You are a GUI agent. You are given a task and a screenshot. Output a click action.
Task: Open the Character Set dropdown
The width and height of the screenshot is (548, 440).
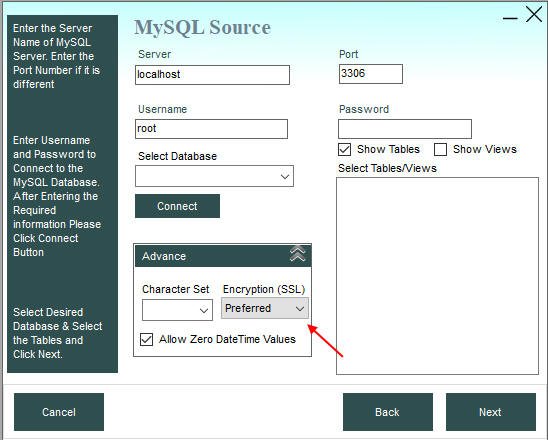[x=177, y=310]
